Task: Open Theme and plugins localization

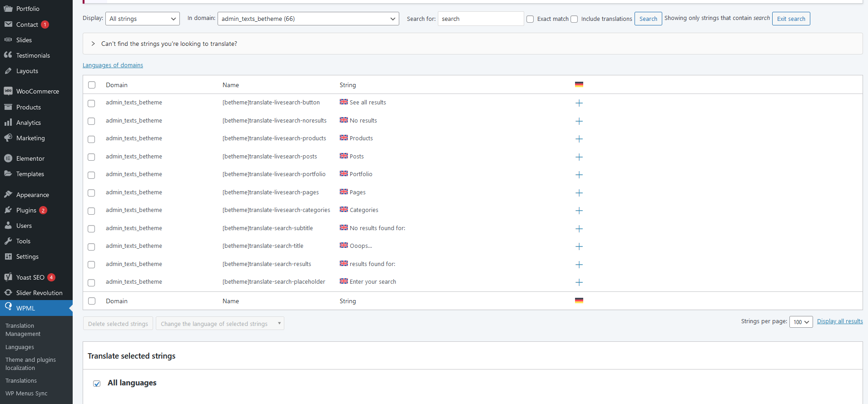Action: [30, 364]
